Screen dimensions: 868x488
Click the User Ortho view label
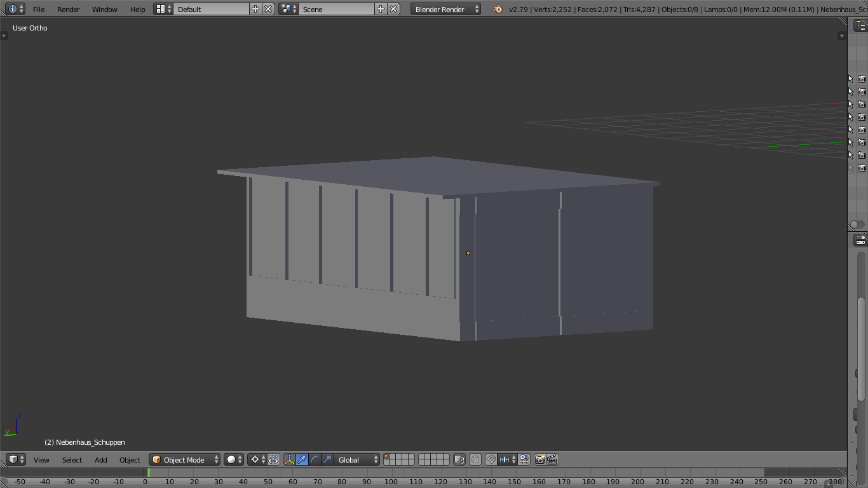tap(30, 28)
